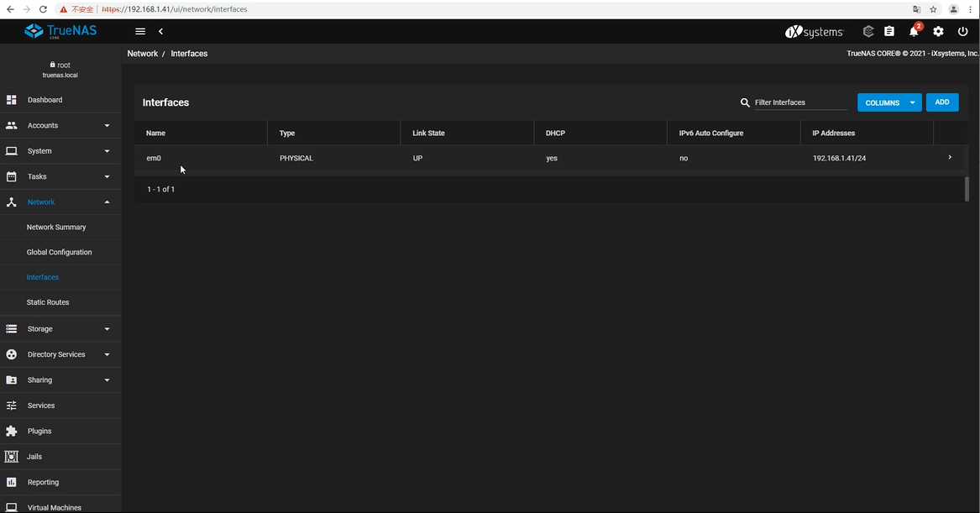The image size is (980, 513).
Task: Expand the em0 interface row chevron
Action: click(950, 158)
